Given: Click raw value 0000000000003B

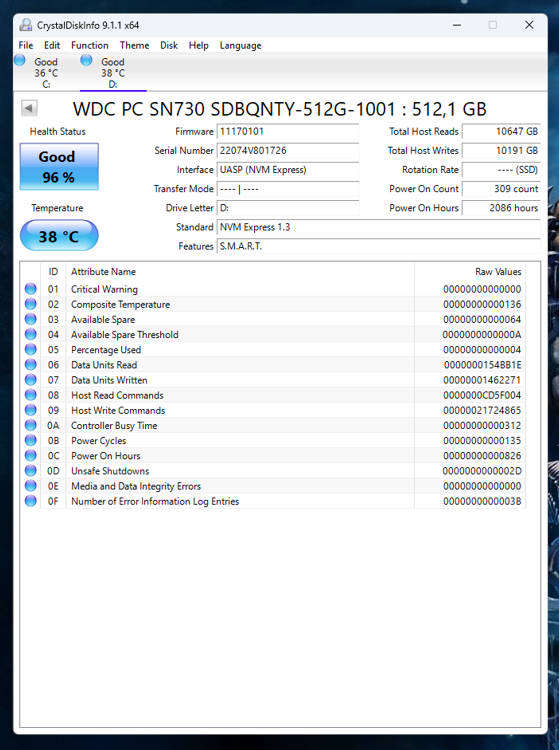Looking at the screenshot, I should click(482, 501).
